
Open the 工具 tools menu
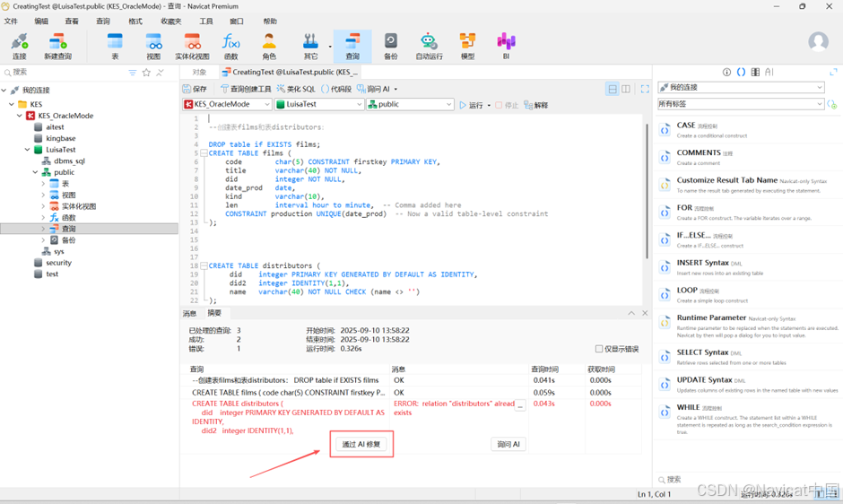pos(206,22)
